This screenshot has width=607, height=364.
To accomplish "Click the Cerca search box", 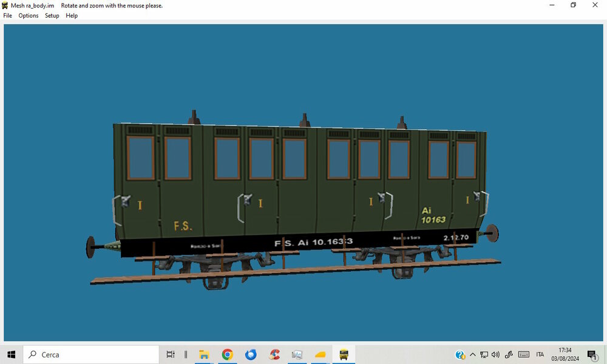I will (x=92, y=354).
